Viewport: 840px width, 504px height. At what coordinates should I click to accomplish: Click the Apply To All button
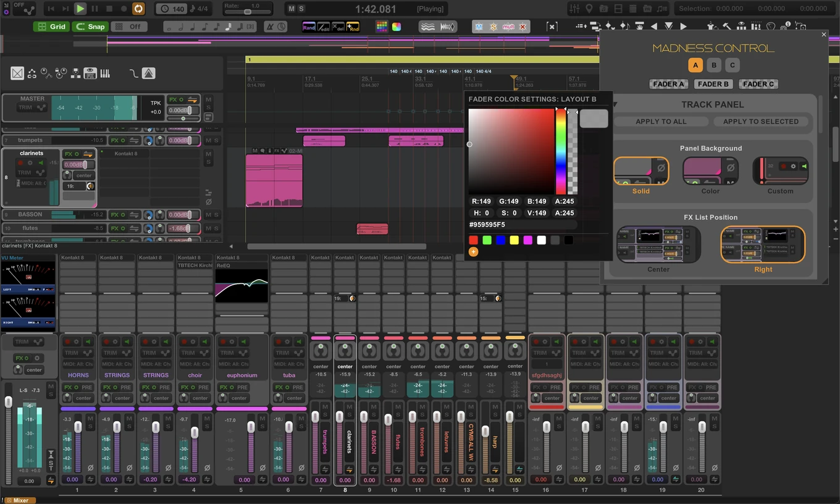point(661,122)
